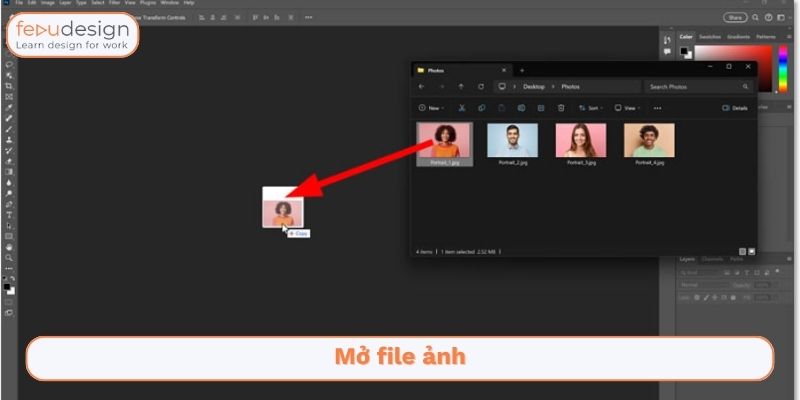Click align left edges icon in options bar
The width and height of the screenshot is (800, 400).
[x=202, y=17]
